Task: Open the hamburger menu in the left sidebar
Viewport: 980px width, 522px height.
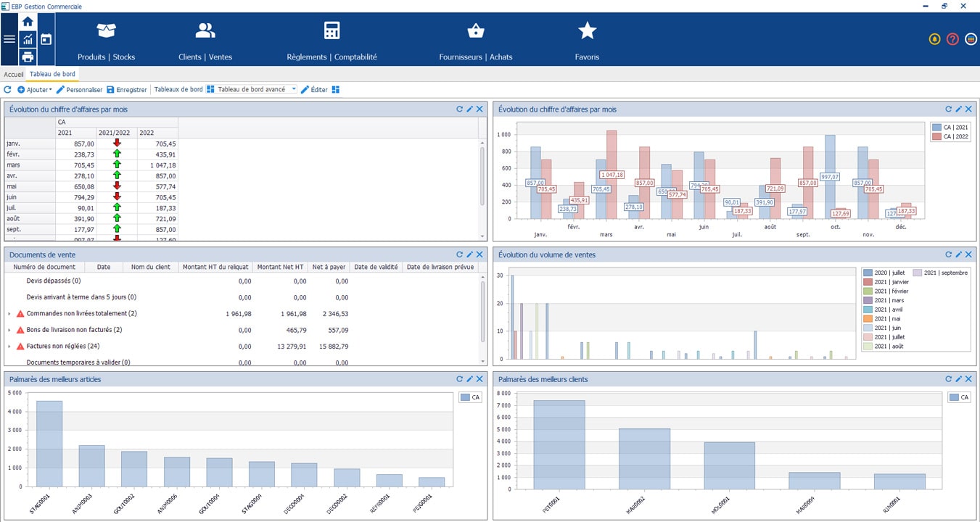Action: pyautogui.click(x=9, y=39)
